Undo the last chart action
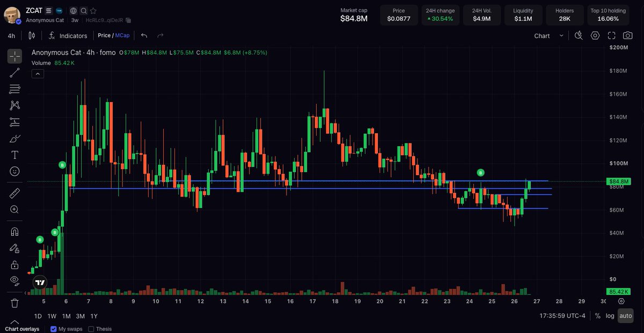644x333 pixels. 144,35
